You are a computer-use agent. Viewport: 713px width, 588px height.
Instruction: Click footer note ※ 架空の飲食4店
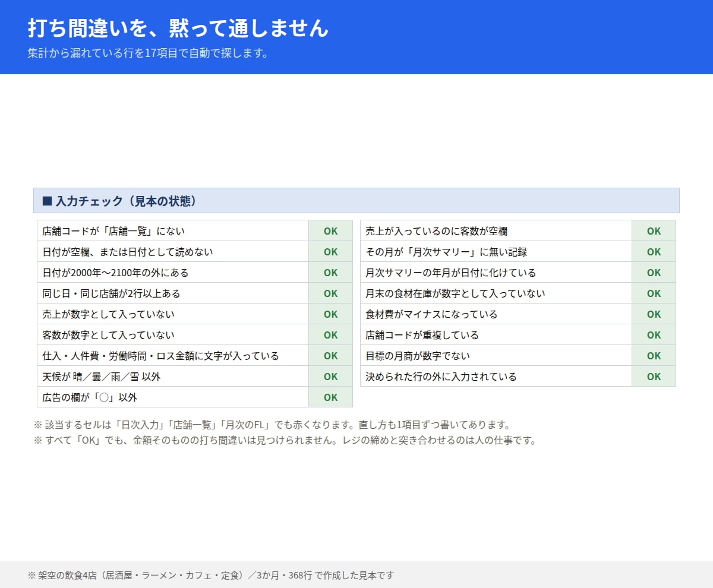211,575
